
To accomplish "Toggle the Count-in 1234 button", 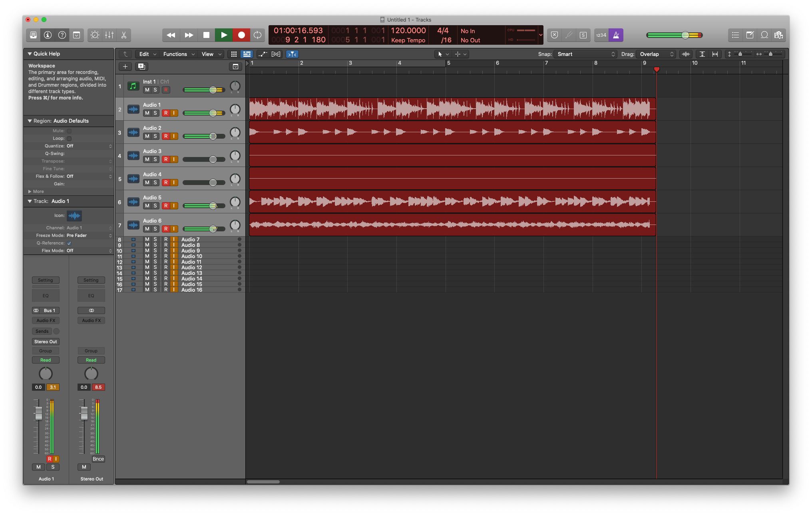I will coord(601,35).
